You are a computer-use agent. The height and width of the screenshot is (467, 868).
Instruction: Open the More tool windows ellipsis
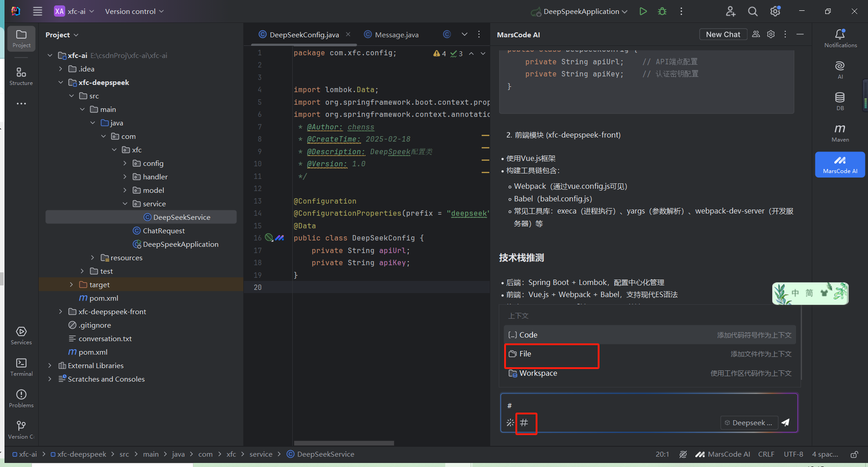pos(21,104)
